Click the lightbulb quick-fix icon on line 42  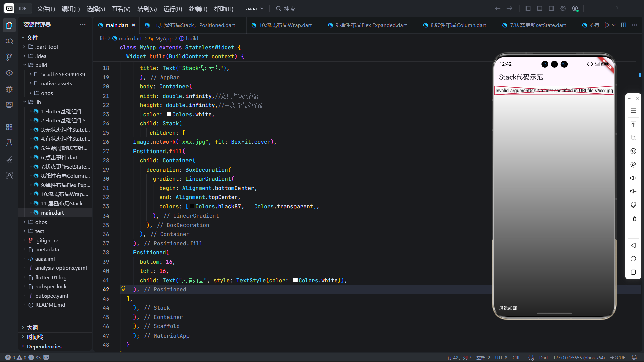tap(123, 289)
